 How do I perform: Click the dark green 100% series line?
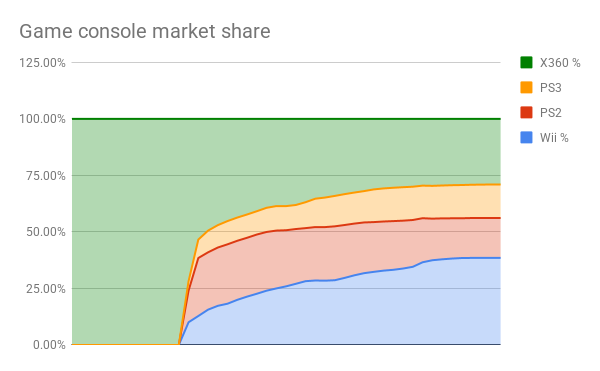coord(286,119)
